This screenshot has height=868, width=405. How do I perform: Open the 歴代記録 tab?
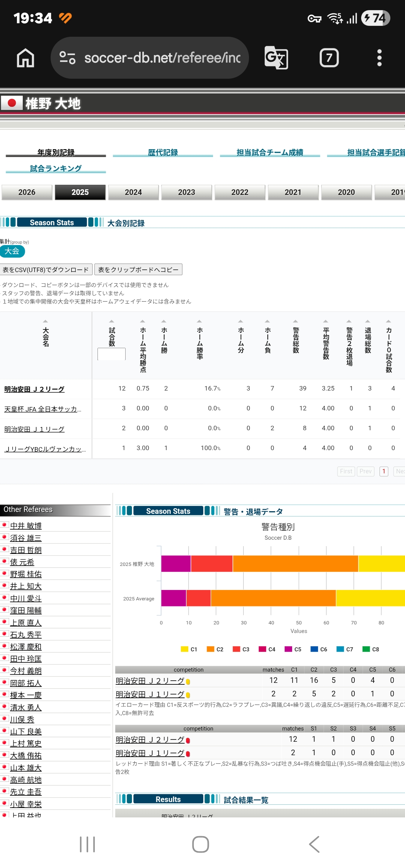click(x=163, y=153)
